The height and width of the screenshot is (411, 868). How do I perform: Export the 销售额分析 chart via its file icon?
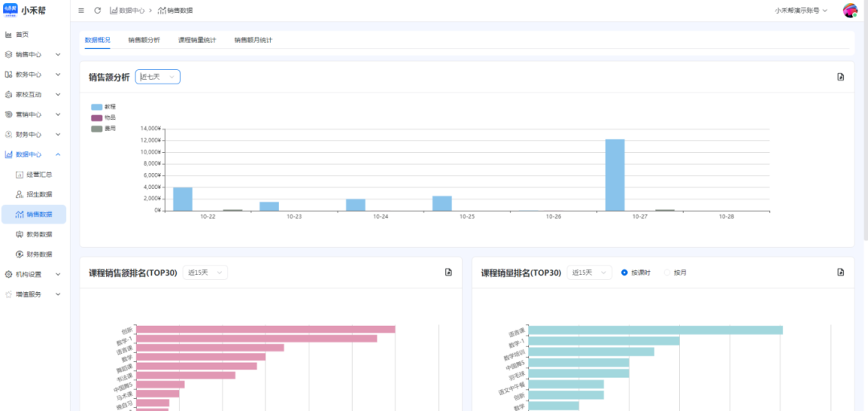pos(841,77)
